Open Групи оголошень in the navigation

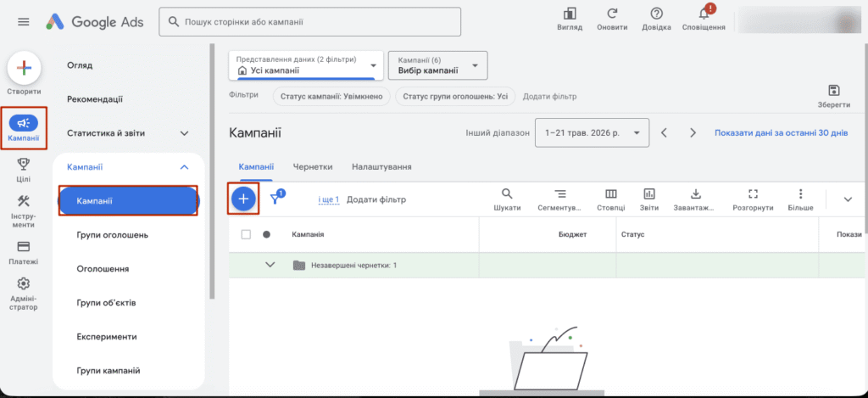(113, 235)
